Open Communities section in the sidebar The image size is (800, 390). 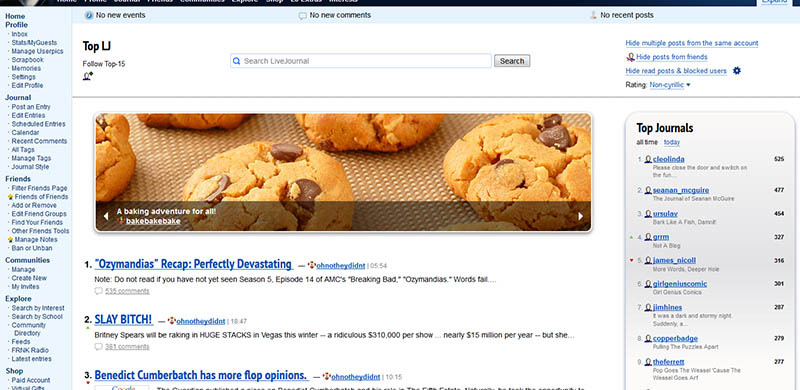point(28,260)
